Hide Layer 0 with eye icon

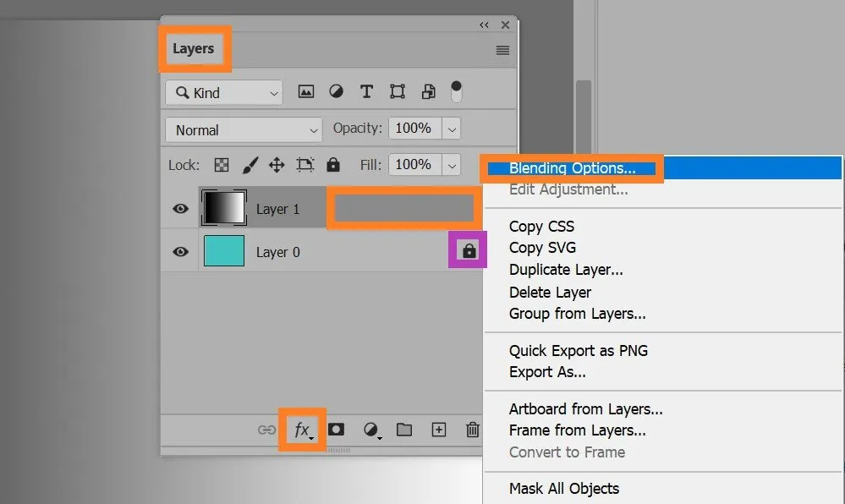pos(180,252)
